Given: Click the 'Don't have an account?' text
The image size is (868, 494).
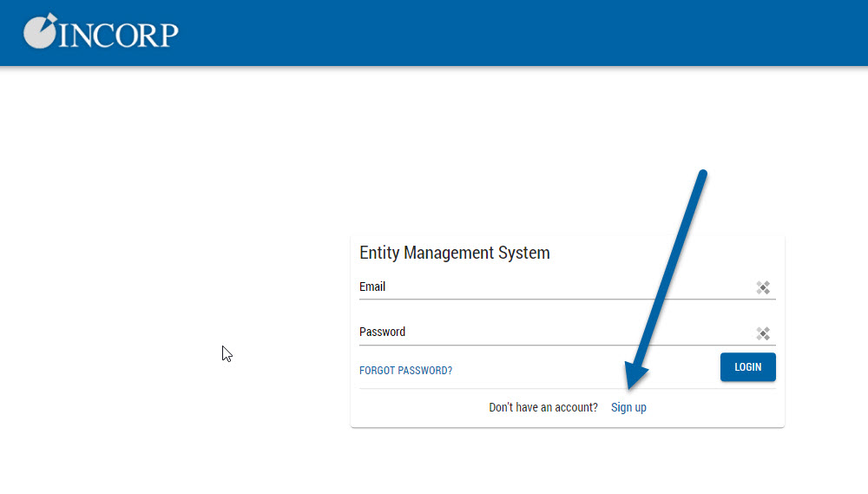Looking at the screenshot, I should 543,407.
